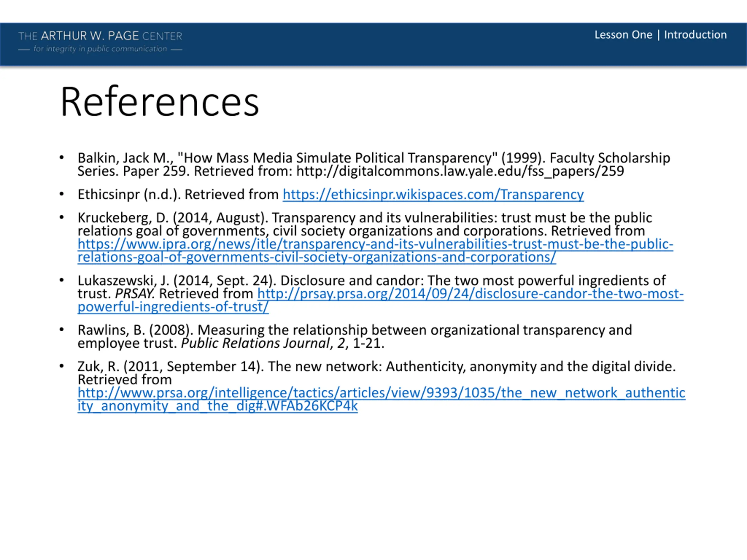Click the digitalcommons.law.yale.edu URL text
Screen dimensions: 747x560
coord(460,171)
